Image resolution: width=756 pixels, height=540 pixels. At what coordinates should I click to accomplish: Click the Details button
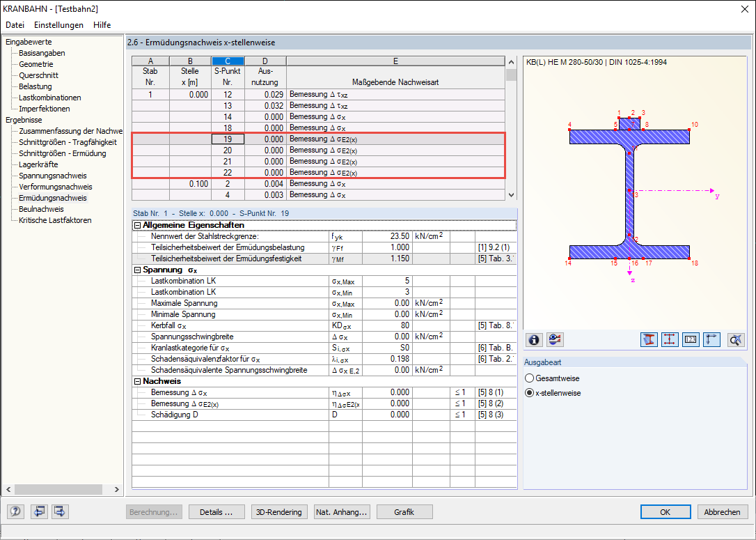click(216, 511)
